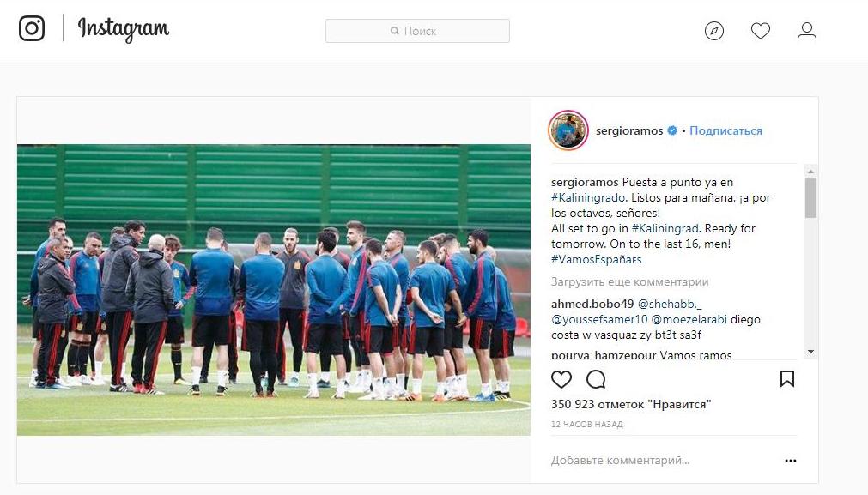Viewport: 868px width, 495px height.
Task: Click sergioramos username in post header
Action: point(628,130)
